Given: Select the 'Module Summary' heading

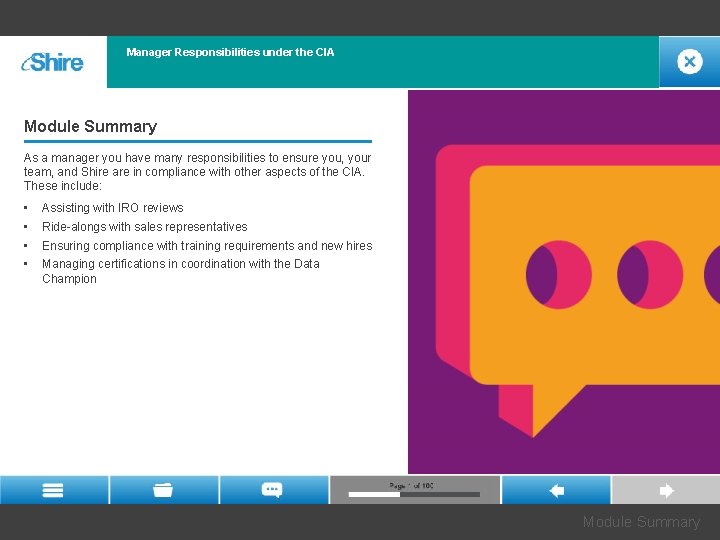Looking at the screenshot, I should 90,126.
